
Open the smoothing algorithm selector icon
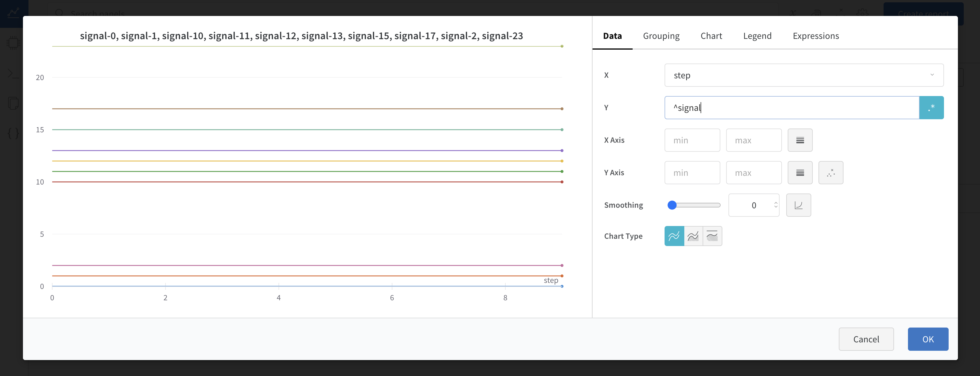pyautogui.click(x=798, y=205)
